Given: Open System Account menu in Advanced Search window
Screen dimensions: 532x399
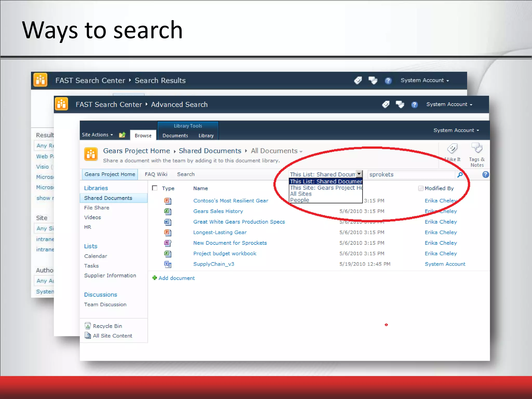Looking at the screenshot, I should (x=449, y=104).
